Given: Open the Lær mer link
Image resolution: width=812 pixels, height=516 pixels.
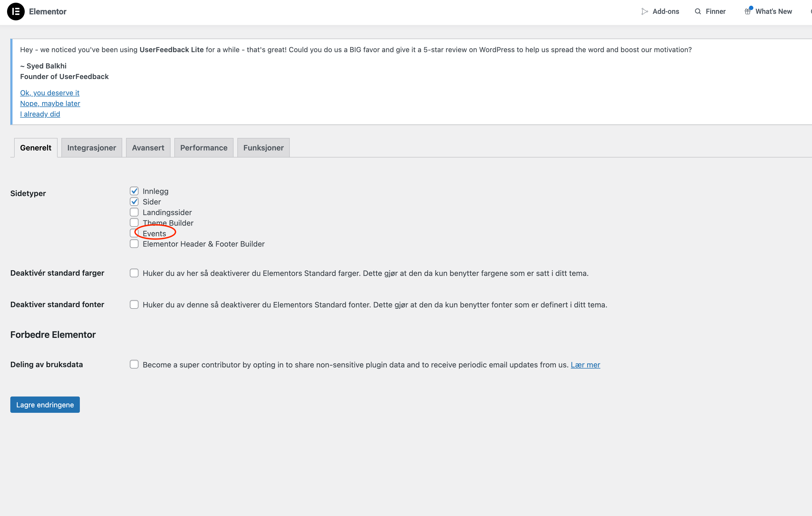Looking at the screenshot, I should click(x=586, y=365).
